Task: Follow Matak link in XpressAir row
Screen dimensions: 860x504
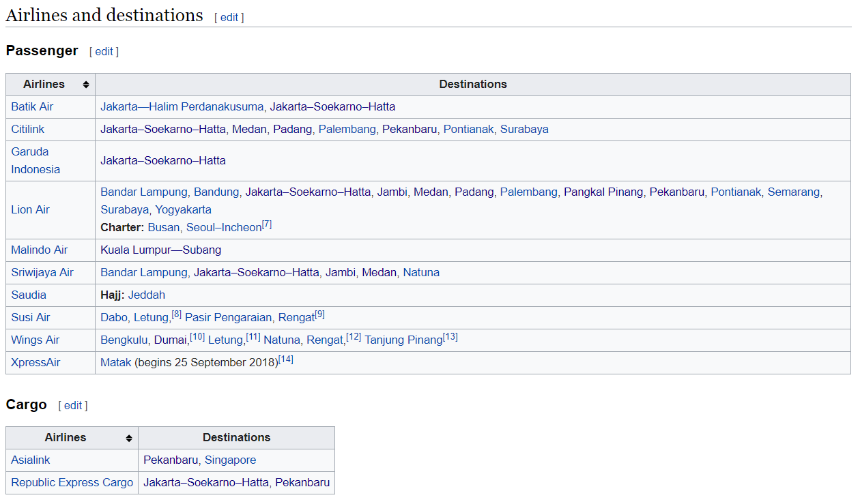Action: [116, 363]
